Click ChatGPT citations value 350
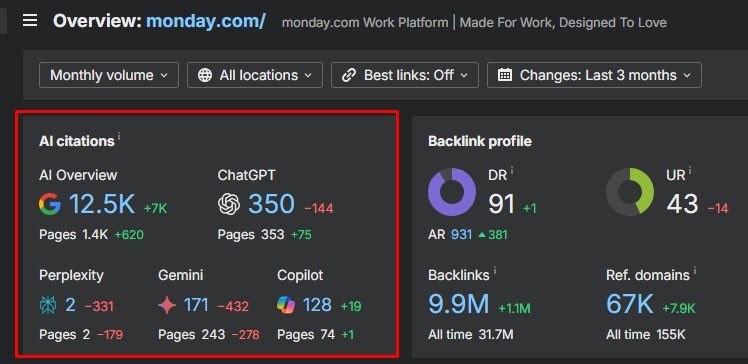 [x=271, y=204]
